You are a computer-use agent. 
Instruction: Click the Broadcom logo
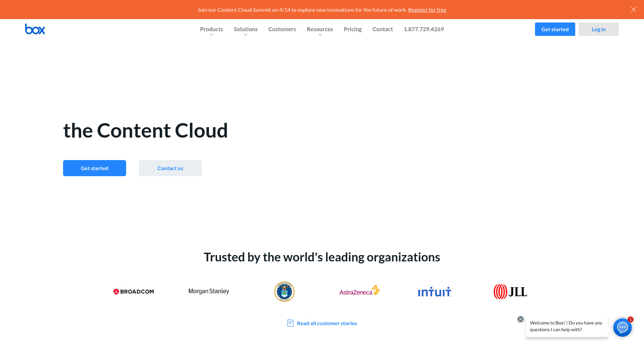tap(133, 292)
